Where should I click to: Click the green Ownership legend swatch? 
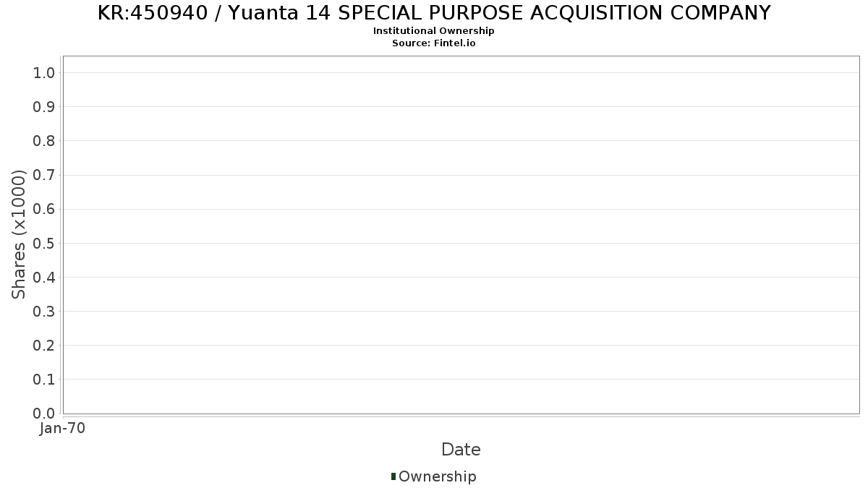click(x=393, y=476)
